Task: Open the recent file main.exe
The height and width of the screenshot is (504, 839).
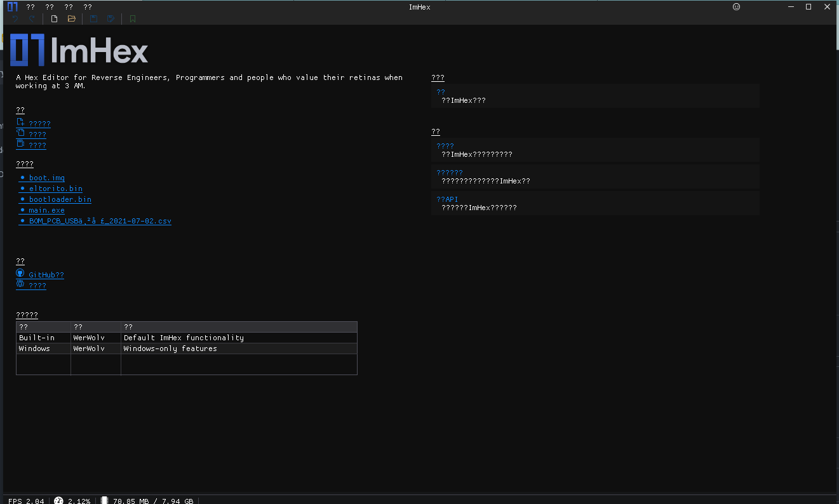Action: pos(46,209)
